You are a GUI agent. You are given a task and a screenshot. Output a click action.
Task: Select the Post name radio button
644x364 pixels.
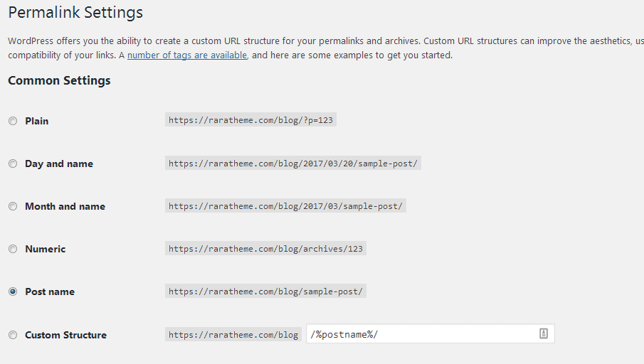13,291
